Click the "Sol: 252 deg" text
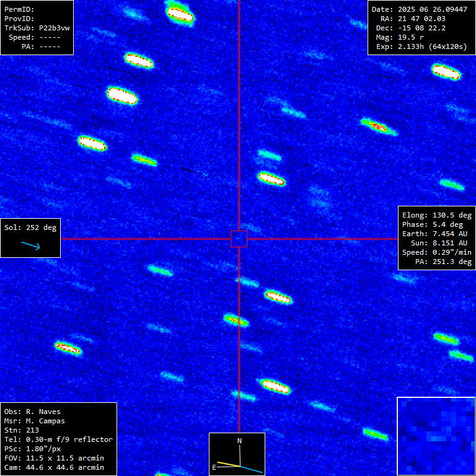The height and width of the screenshot is (476, 476). 30,227
